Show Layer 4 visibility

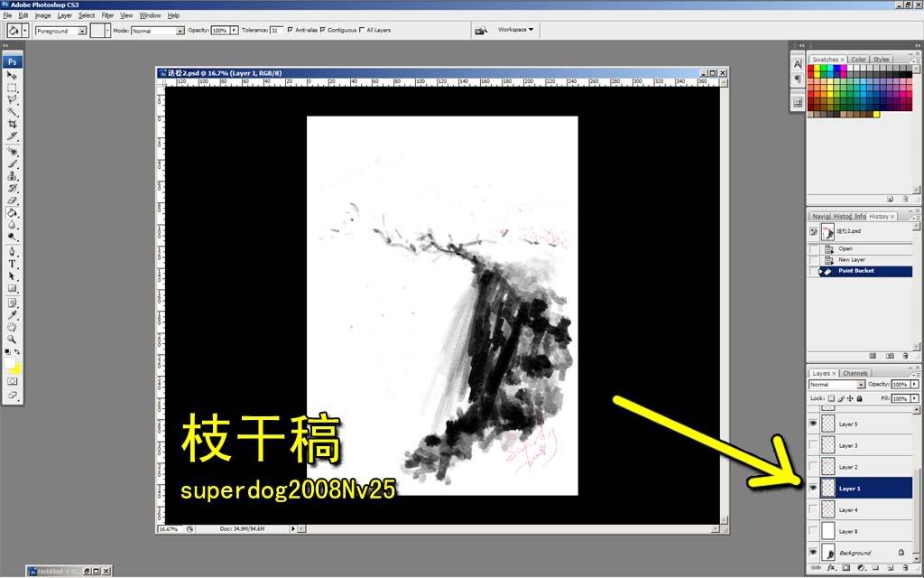coord(813,509)
